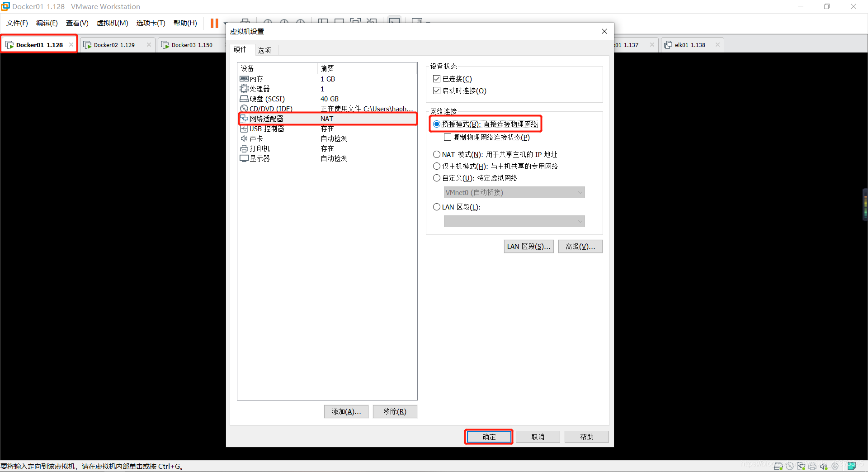The width and height of the screenshot is (868, 472).
Task: Select the 处理器 device row
Action: click(327, 89)
